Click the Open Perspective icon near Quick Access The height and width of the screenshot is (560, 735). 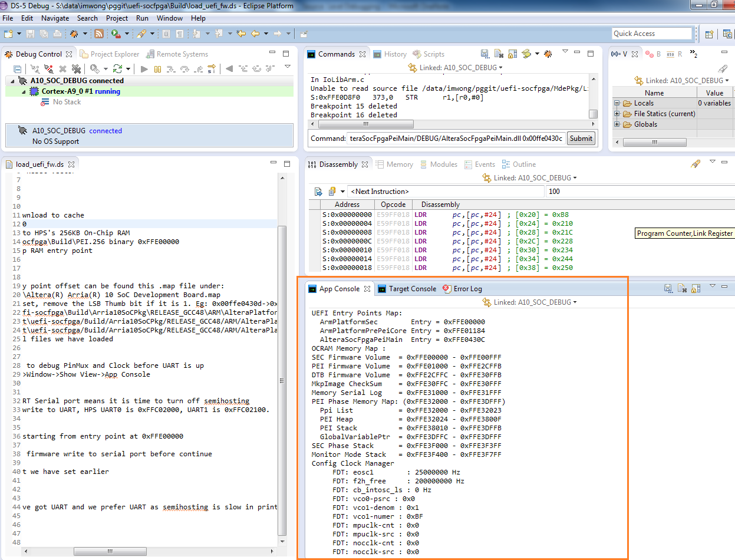coord(710,34)
